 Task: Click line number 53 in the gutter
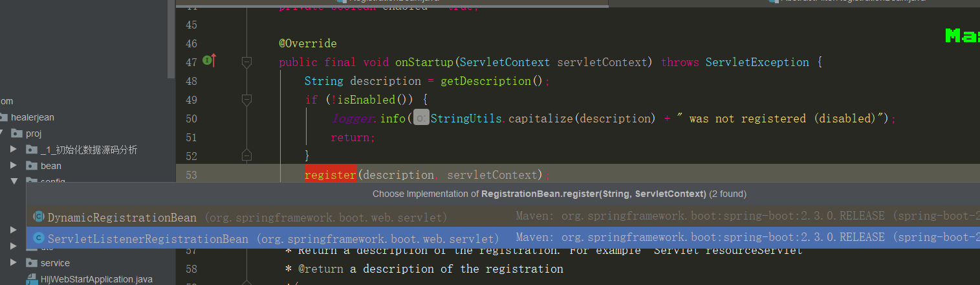click(x=191, y=175)
